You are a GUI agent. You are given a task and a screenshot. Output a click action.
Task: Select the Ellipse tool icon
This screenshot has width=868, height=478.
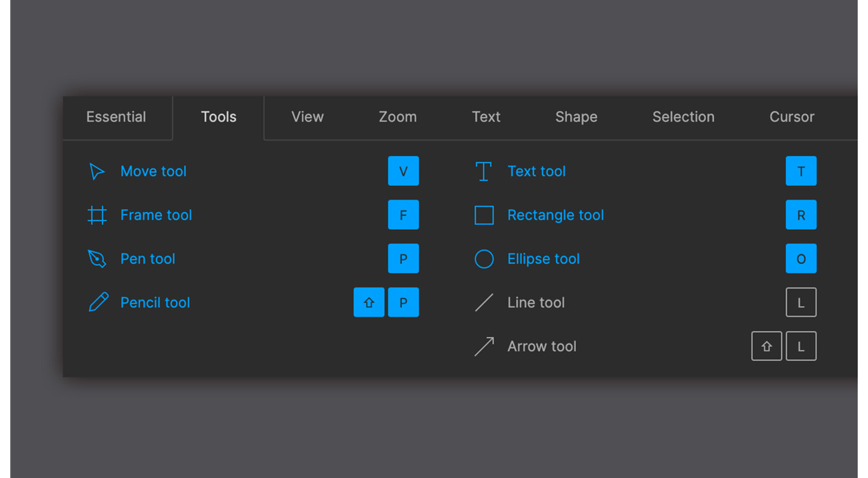pos(484,258)
